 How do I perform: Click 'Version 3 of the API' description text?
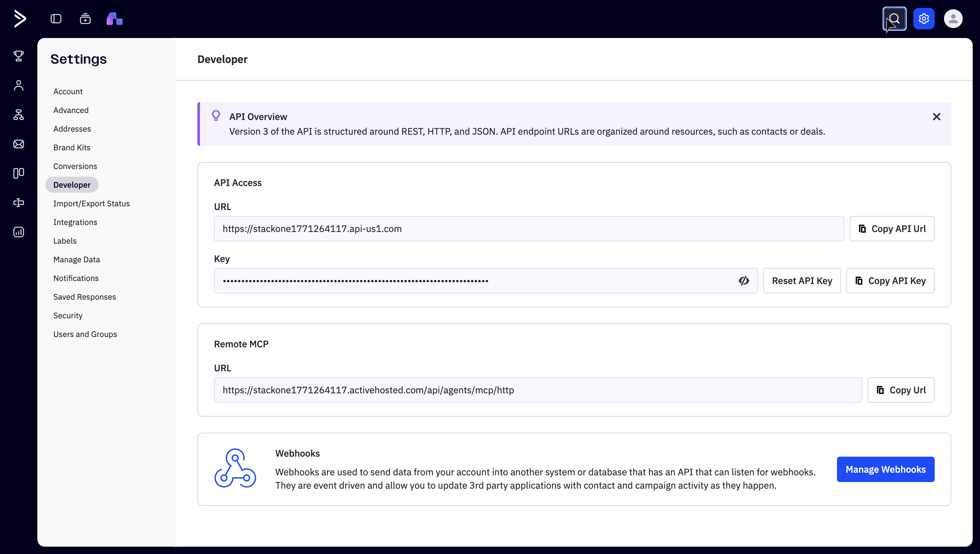pos(527,131)
